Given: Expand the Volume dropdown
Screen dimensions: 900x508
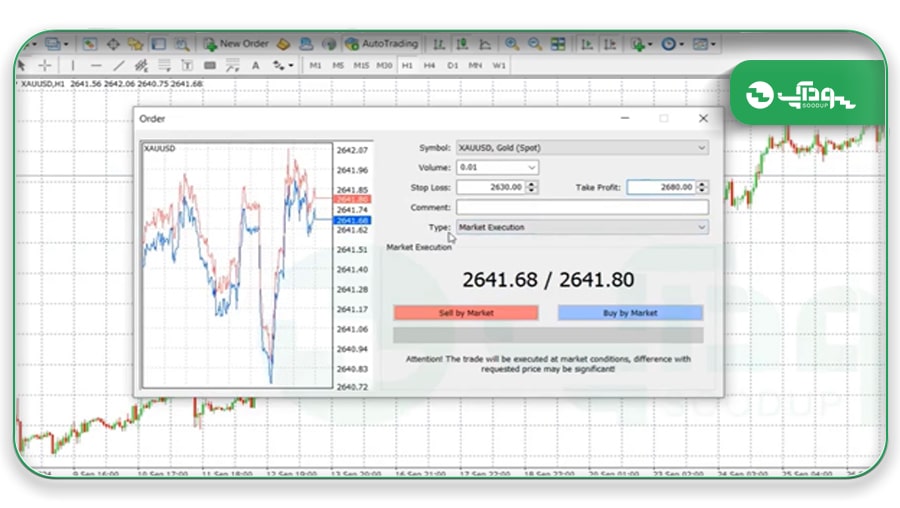Looking at the screenshot, I should pos(497,167).
